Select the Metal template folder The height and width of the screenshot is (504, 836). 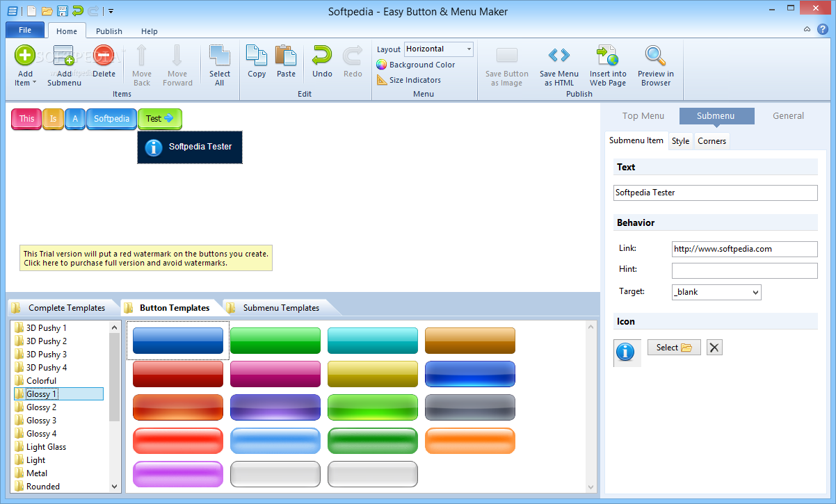(x=37, y=473)
